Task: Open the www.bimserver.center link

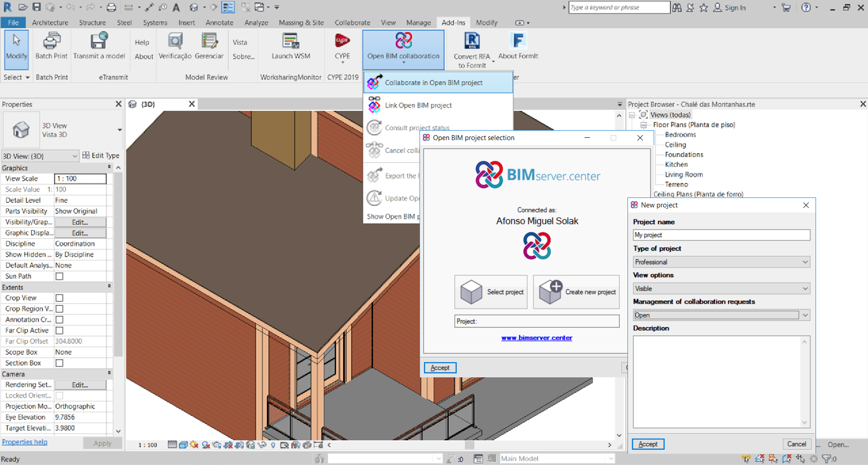Action: pyautogui.click(x=537, y=338)
